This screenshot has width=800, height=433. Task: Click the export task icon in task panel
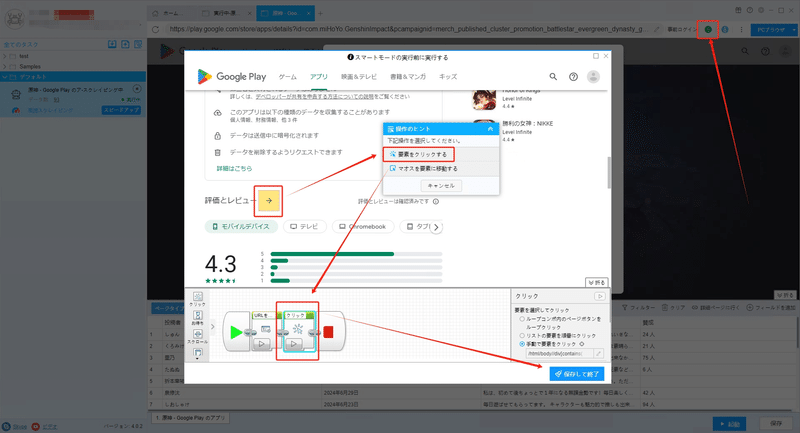(125, 44)
